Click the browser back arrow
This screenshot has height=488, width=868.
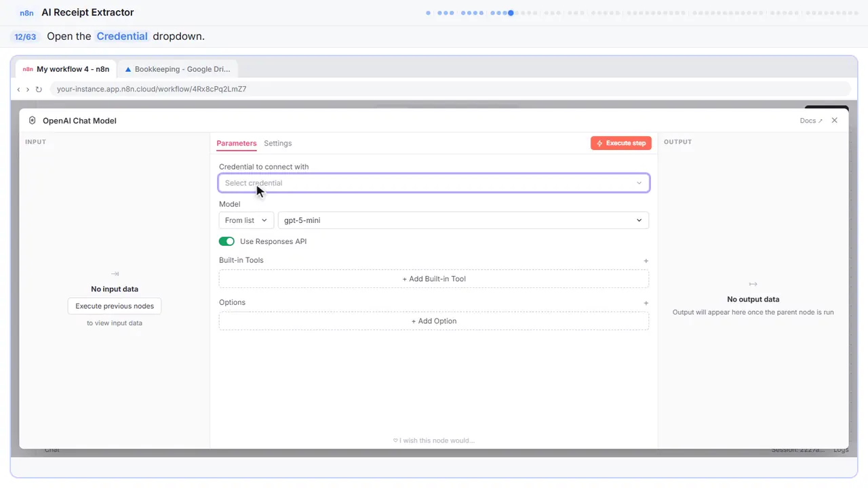click(18, 89)
